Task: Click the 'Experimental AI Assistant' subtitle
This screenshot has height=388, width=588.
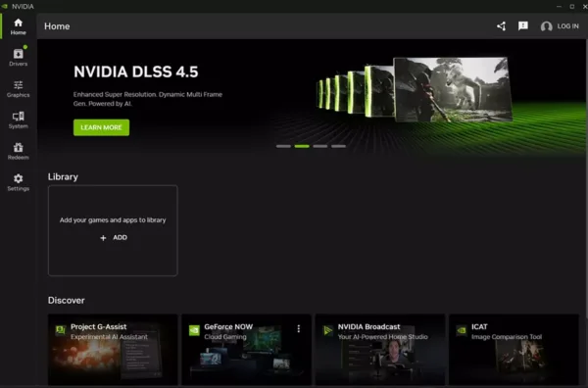Action: pos(109,337)
